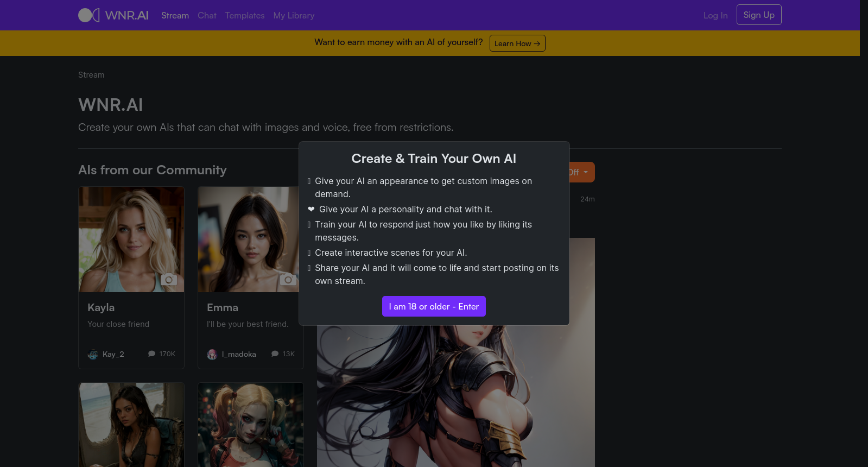Click the AIs from our Community heading
Screen dimensions: 868x467
(x=153, y=170)
